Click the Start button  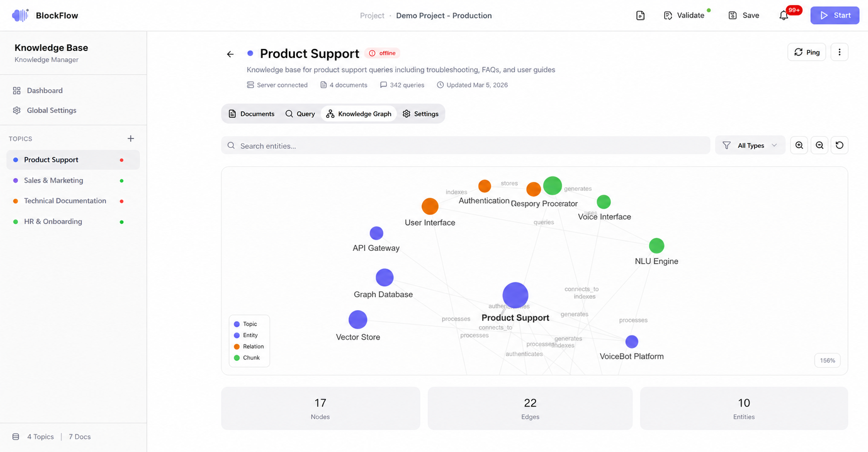(x=835, y=15)
